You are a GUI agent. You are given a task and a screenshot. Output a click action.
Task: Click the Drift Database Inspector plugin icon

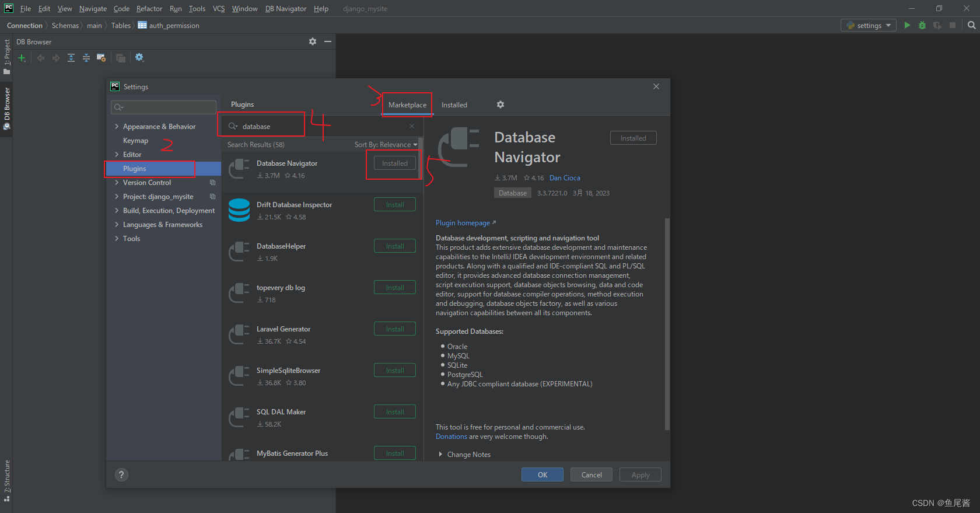tap(239, 210)
